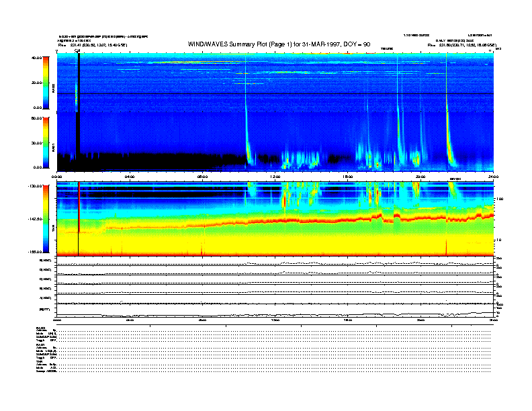Click the TNR color scale bar
532x411 pixels.
46,219
